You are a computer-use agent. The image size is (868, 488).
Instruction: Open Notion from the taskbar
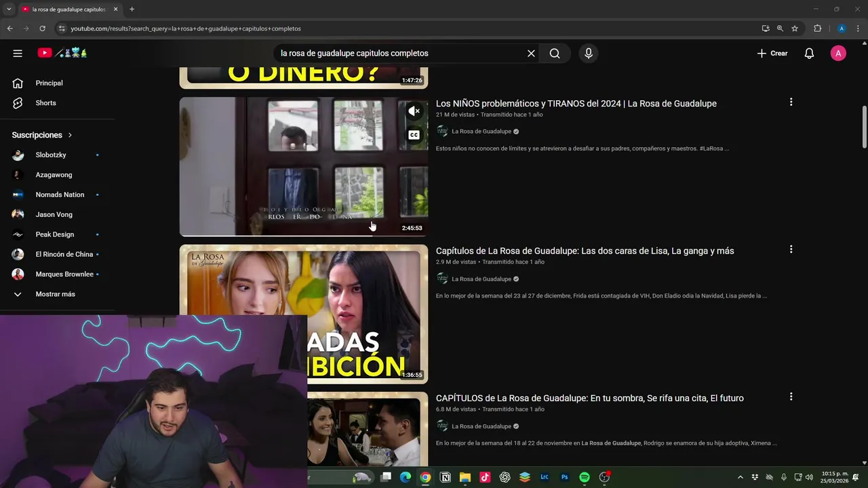[x=446, y=477]
